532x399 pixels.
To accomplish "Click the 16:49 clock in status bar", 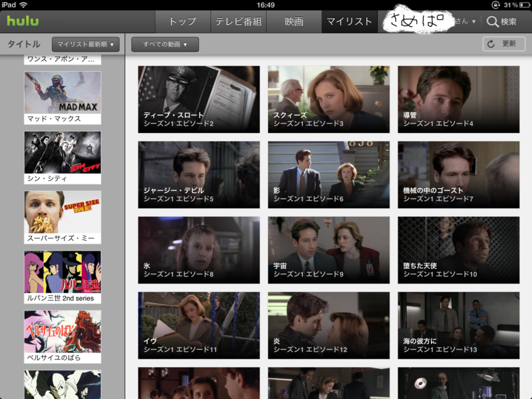I will click(x=265, y=5).
